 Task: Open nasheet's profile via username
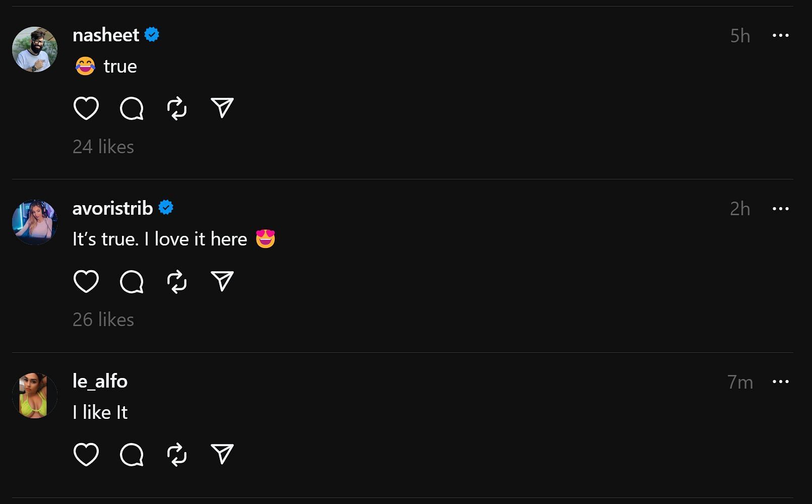[106, 35]
